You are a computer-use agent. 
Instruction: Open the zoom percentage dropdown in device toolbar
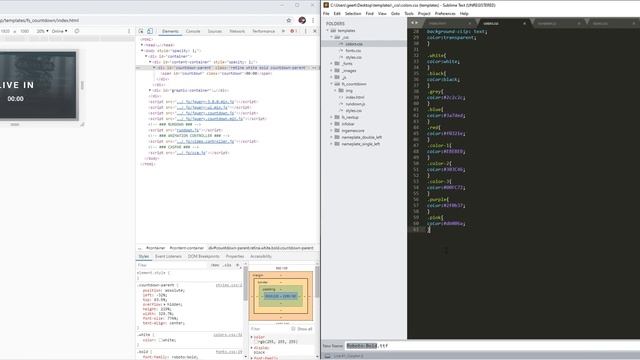(x=42, y=31)
